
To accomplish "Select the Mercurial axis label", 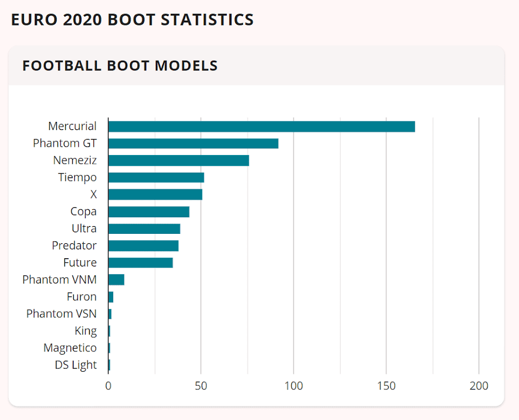I will click(x=72, y=126).
